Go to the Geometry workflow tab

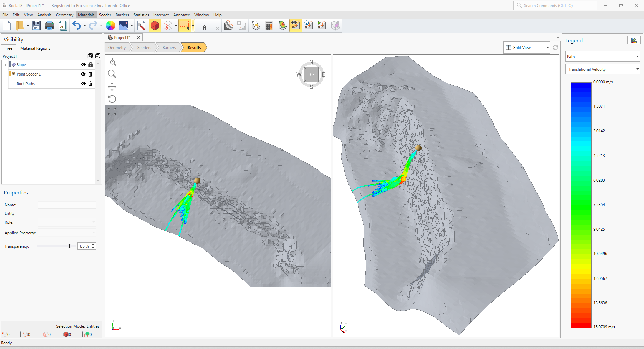point(117,48)
